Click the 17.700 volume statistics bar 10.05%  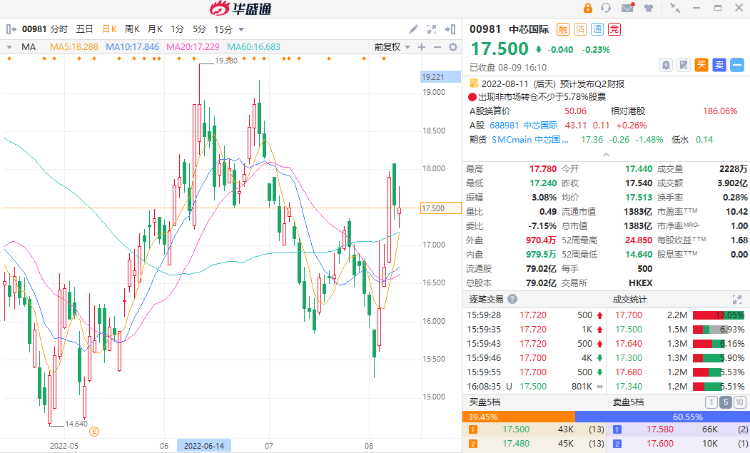click(718, 315)
